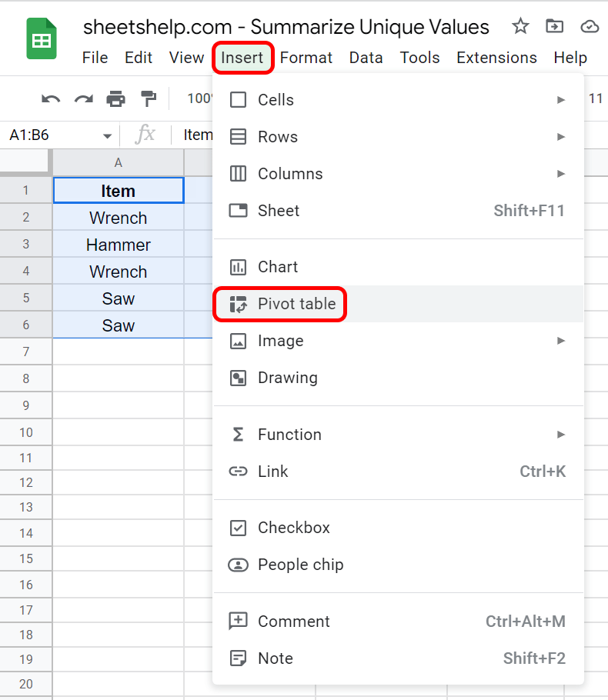Select the Wrench cell in row 4
The width and height of the screenshot is (608, 700).
point(119,272)
